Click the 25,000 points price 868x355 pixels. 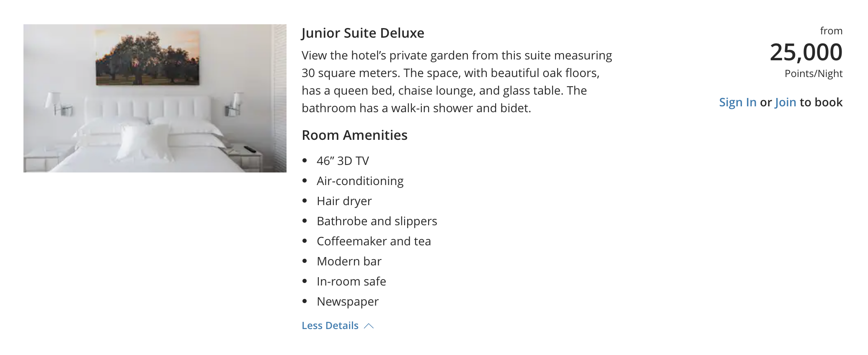(806, 52)
